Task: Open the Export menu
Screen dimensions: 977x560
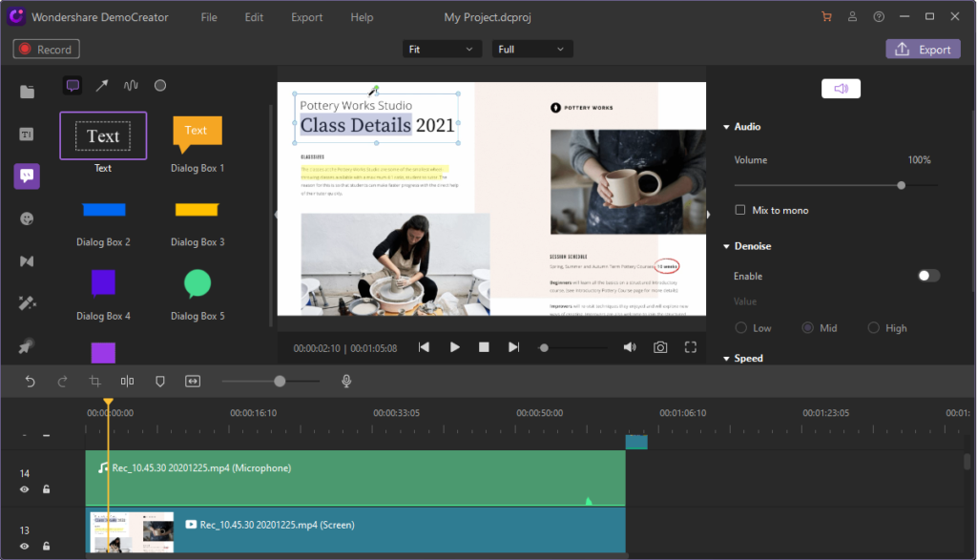Action: 306,17
